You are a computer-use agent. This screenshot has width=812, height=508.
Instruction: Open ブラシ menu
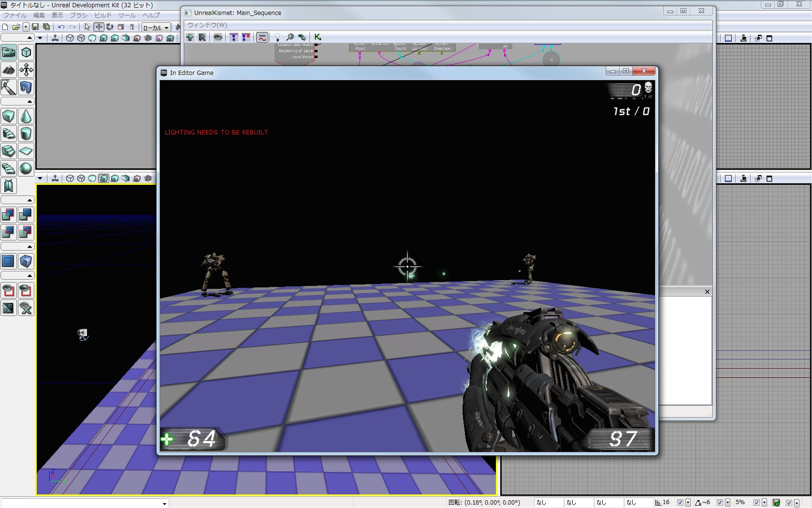pos(79,15)
